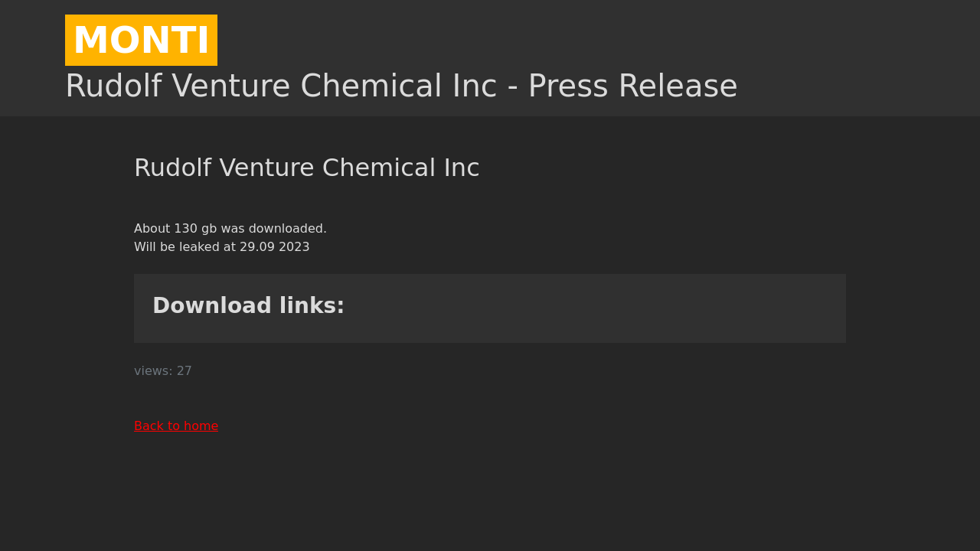This screenshot has width=980, height=551.
Task: Click the page title ending with Press Release
Action: point(401,86)
